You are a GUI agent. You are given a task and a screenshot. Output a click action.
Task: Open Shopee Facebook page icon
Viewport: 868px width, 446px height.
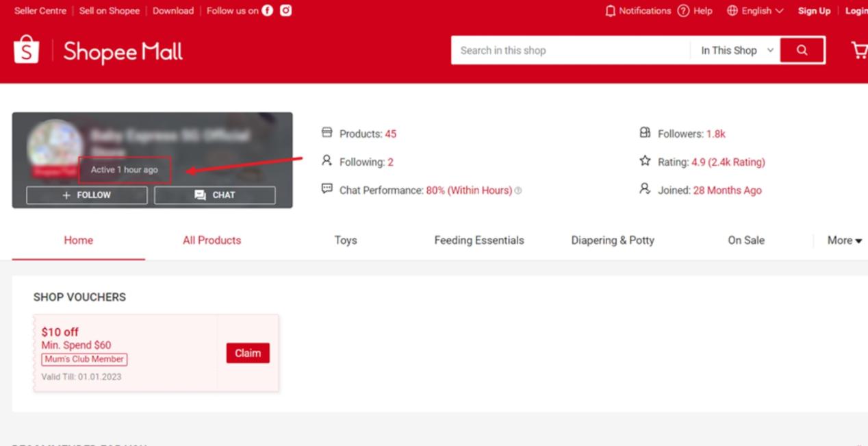tap(268, 10)
